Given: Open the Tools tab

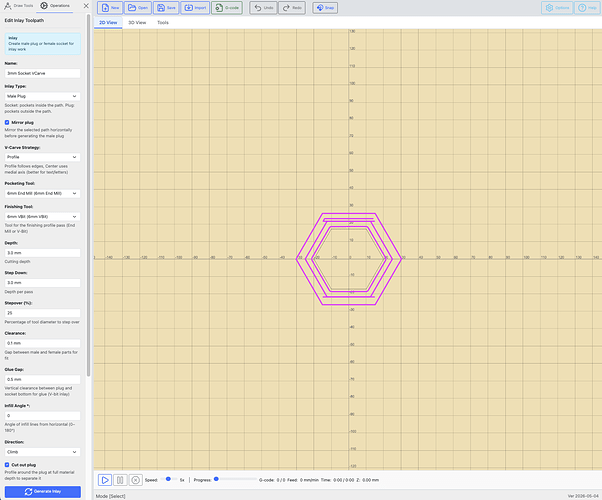Looking at the screenshot, I should click(x=163, y=23).
